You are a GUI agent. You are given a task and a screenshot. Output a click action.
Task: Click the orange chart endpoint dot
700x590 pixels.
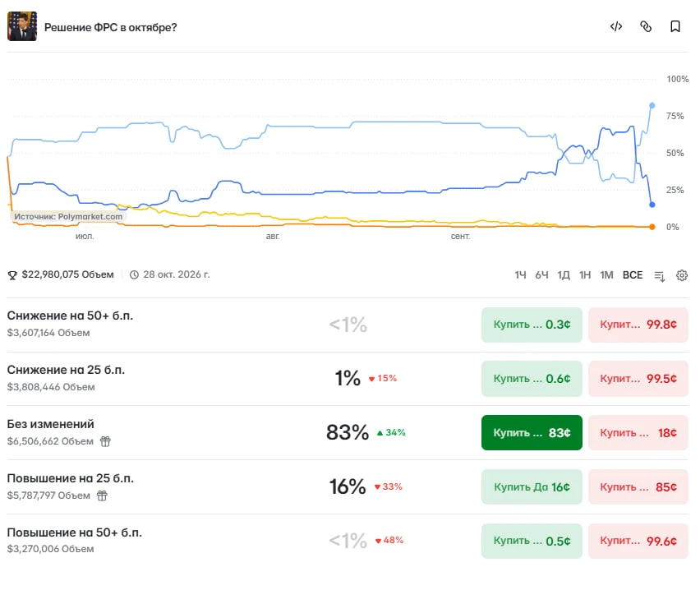click(652, 227)
